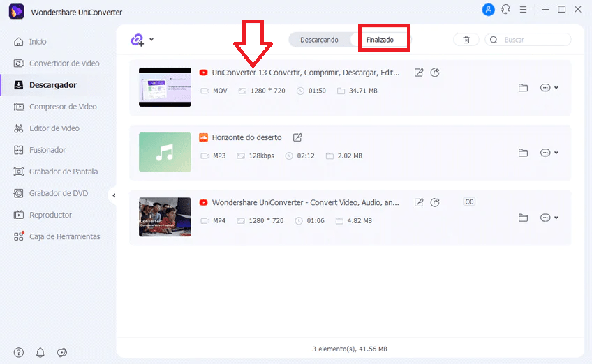Open more options for Wondershare UniConverter MP4
This screenshot has height=364, width=592.
545,218
